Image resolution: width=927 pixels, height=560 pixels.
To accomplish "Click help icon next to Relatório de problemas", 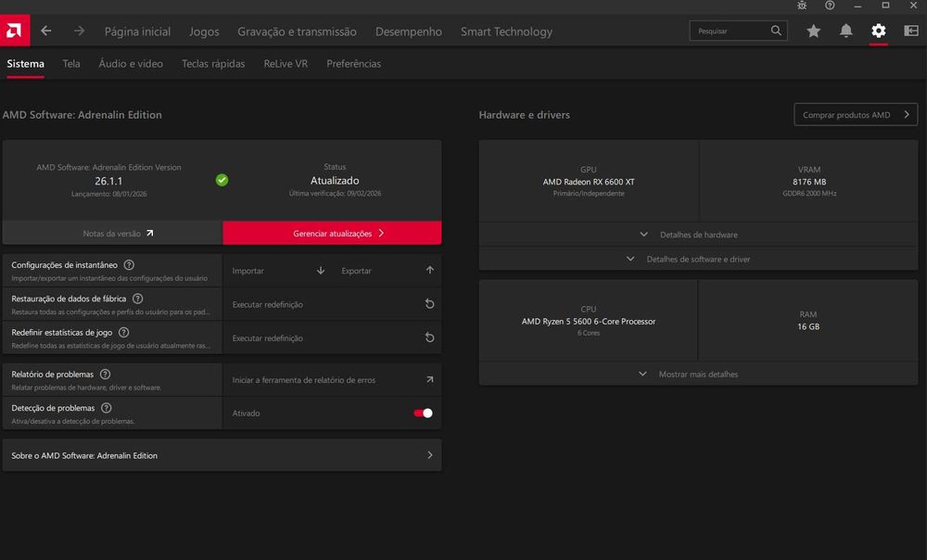I will click(105, 375).
